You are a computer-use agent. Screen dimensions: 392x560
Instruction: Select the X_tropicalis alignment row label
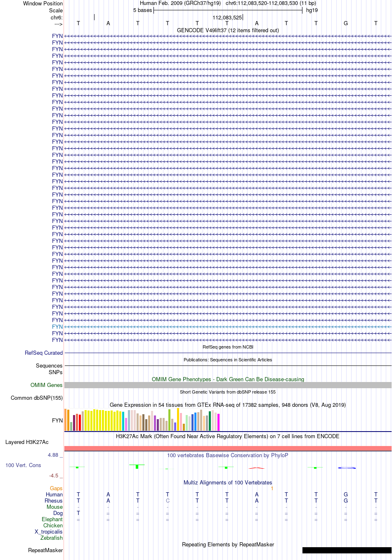click(49, 532)
